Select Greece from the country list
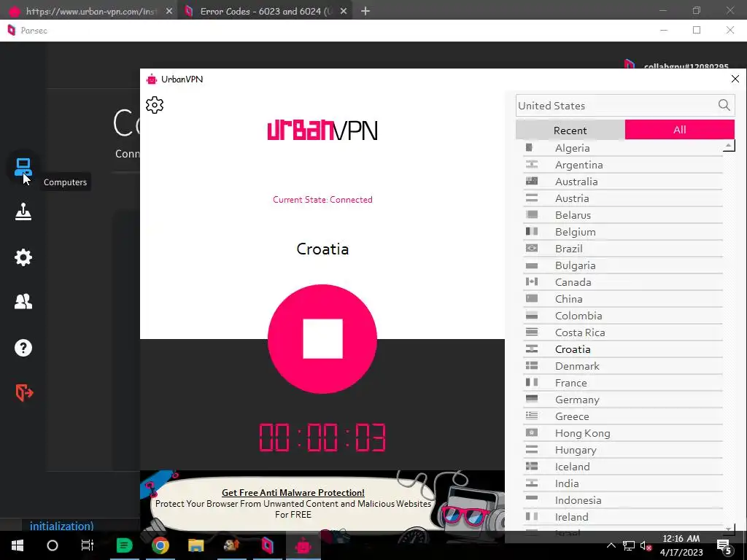Image resolution: width=747 pixels, height=560 pixels. pyautogui.click(x=623, y=416)
